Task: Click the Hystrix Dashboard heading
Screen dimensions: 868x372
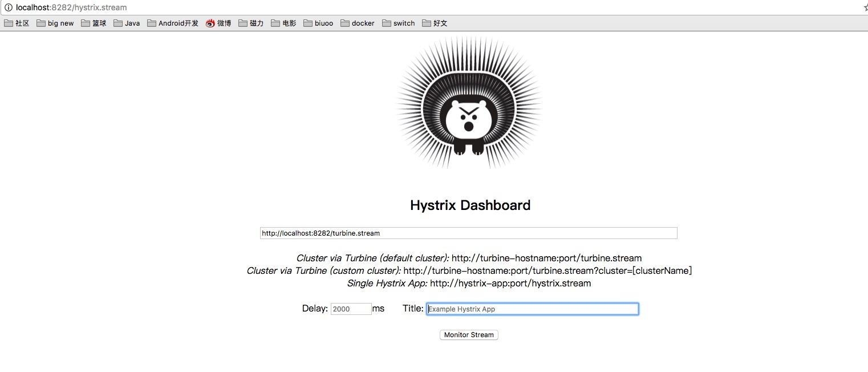Action: 470,205
